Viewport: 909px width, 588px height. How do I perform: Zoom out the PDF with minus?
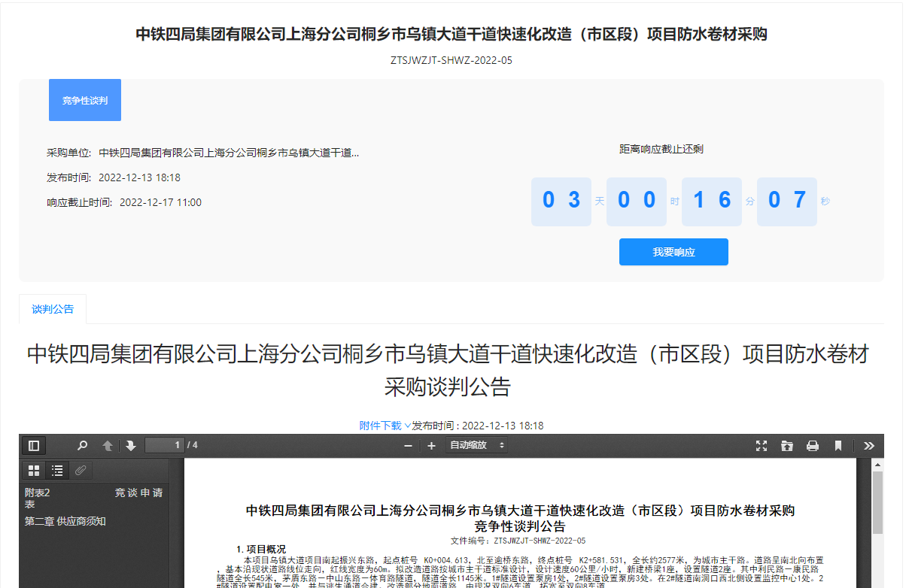pos(408,445)
